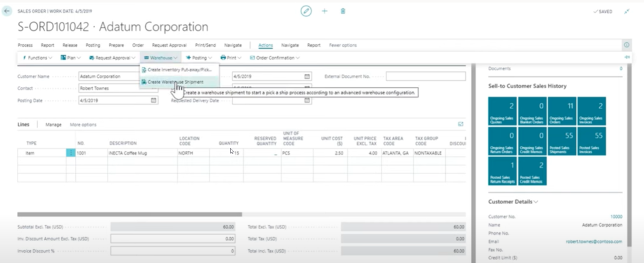Select the Actions tab
644x263 pixels.
coord(266,45)
